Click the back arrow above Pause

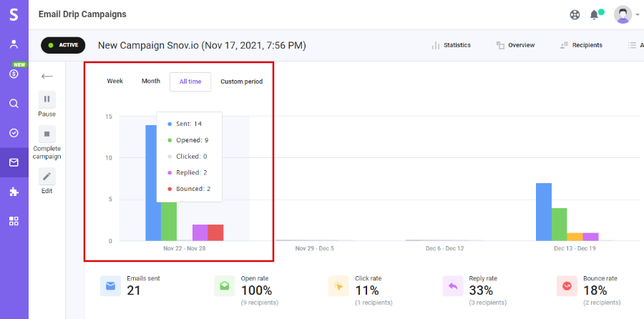[47, 76]
